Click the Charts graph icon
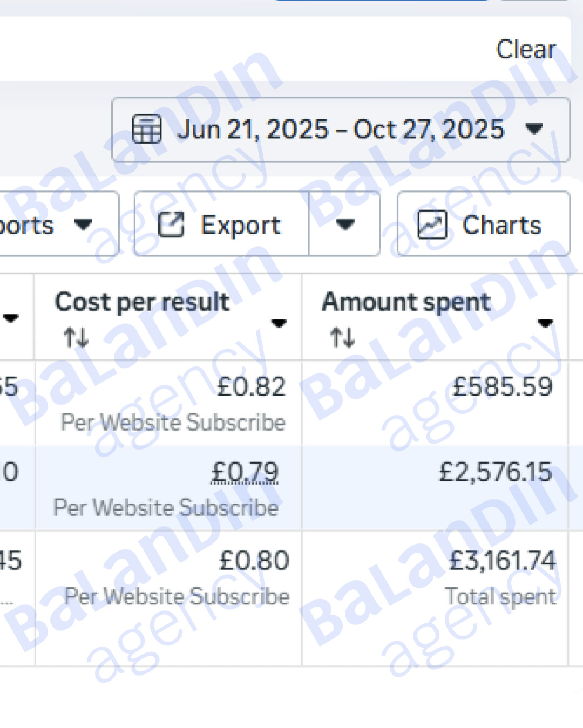 [432, 224]
